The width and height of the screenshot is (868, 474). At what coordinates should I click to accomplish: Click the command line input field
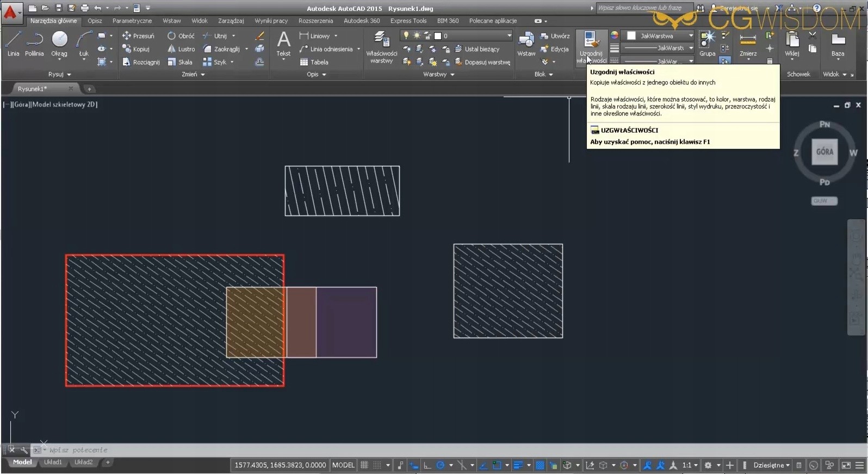point(218,450)
